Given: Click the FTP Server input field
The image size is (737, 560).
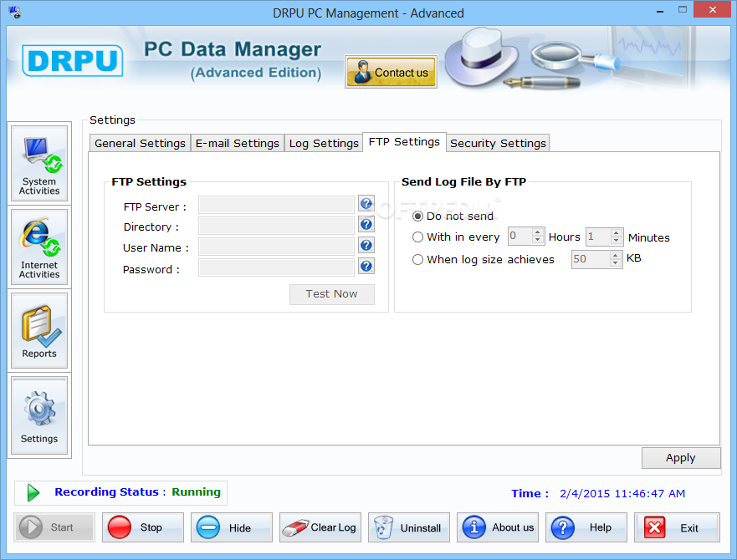Looking at the screenshot, I should pos(276,205).
